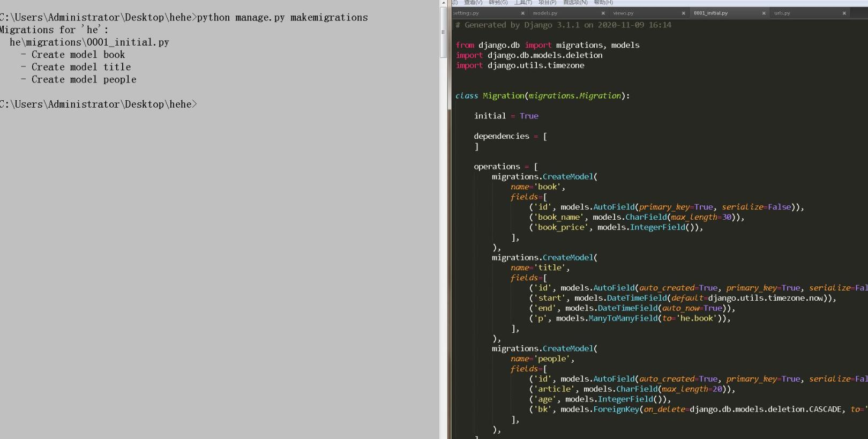Click the 'start' DateTimeField line
The image size is (868, 439).
[x=682, y=298]
